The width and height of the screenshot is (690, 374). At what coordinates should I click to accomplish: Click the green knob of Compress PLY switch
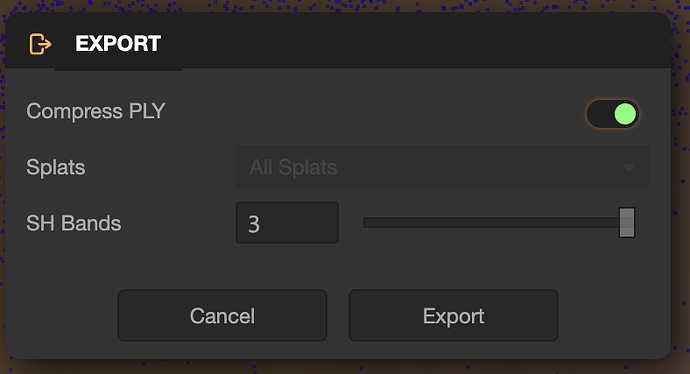625,114
